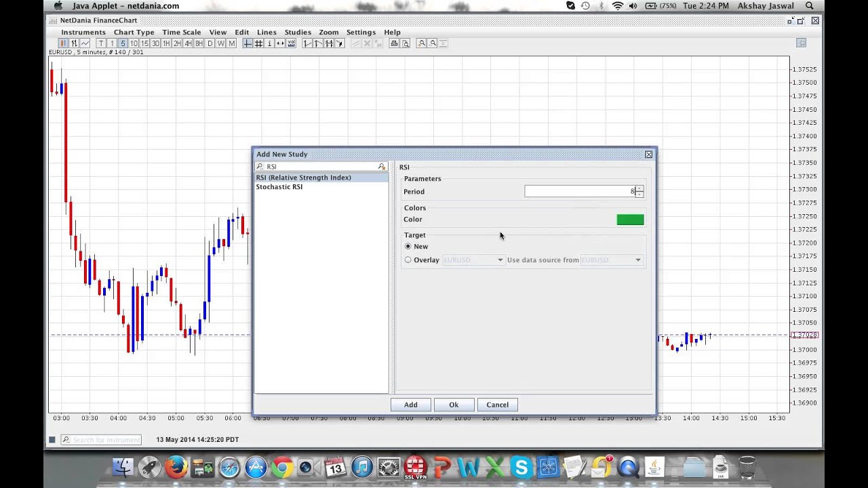868x488 pixels.
Task: Click the Add button
Action: point(411,405)
